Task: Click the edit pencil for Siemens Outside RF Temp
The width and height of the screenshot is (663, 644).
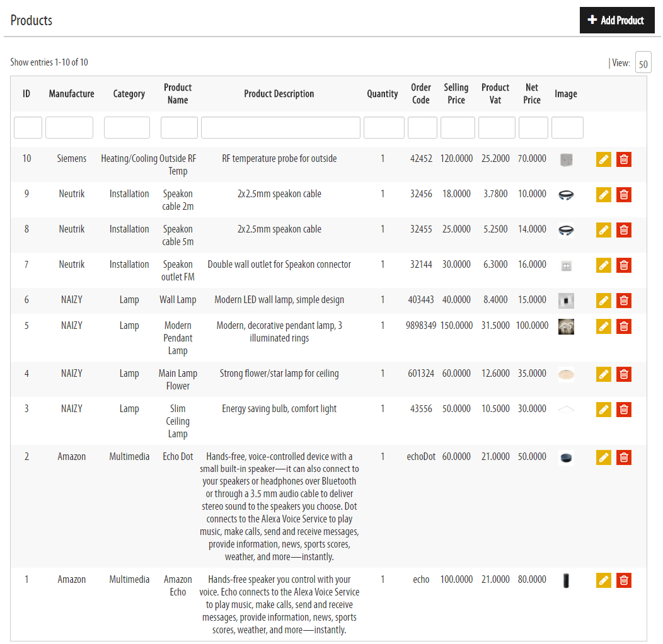Action: [604, 159]
